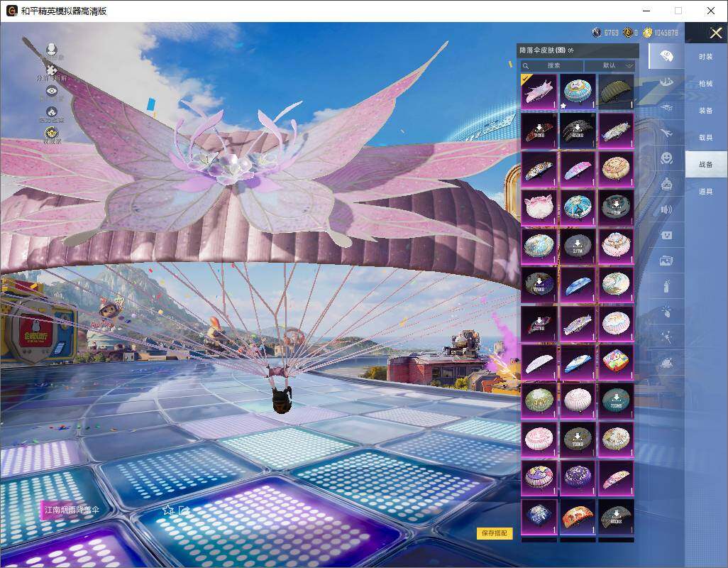Viewport: 728px width, 568px height.
Task: Select the spray can category icon
Action: coord(667,286)
